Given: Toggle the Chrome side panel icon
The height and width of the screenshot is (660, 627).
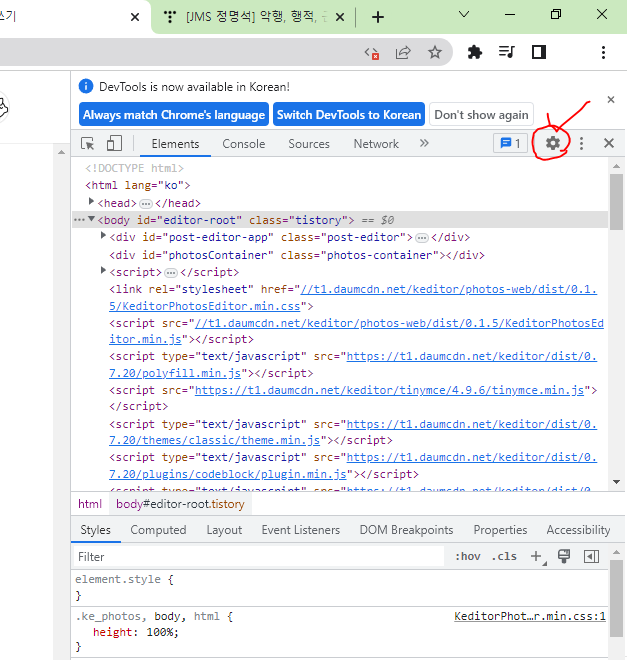Looking at the screenshot, I should [x=539, y=52].
